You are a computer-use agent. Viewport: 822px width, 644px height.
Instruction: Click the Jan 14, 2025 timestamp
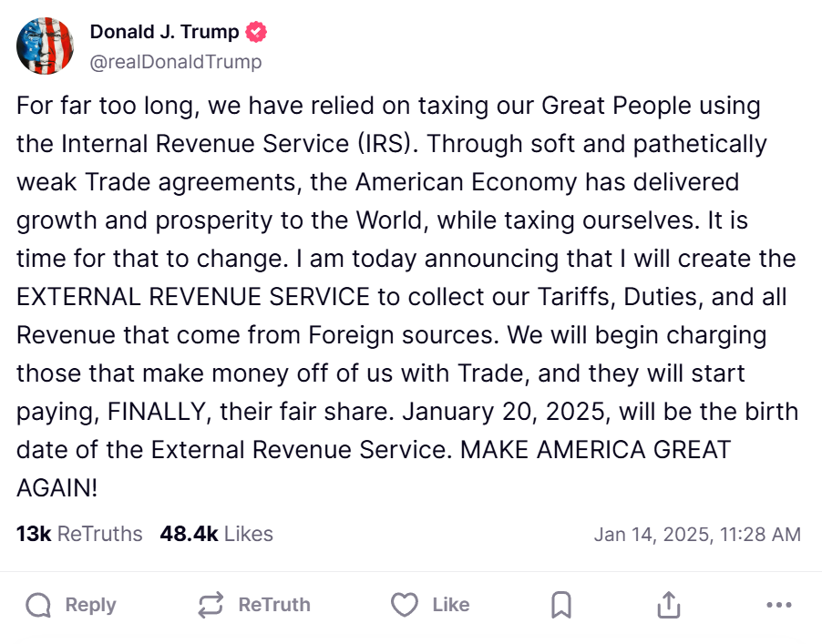click(x=697, y=535)
